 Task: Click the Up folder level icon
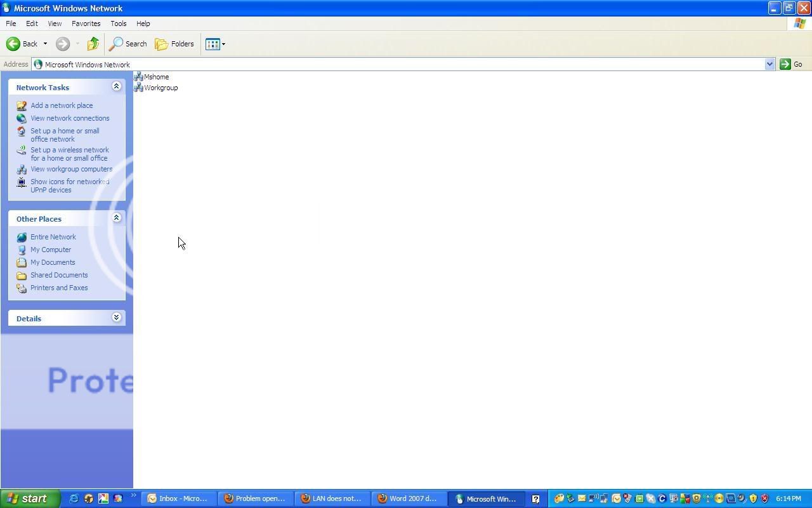[93, 44]
